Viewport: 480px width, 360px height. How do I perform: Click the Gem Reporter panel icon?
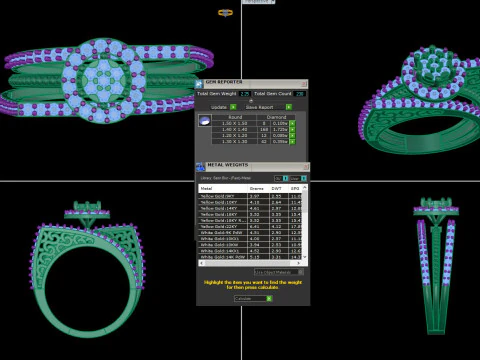pyautogui.click(x=199, y=84)
